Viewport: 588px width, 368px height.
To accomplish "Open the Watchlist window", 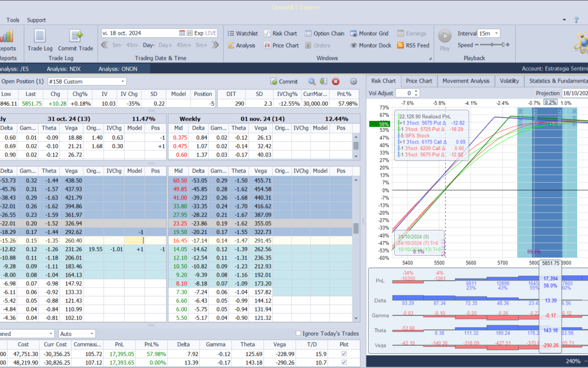I will [x=243, y=33].
